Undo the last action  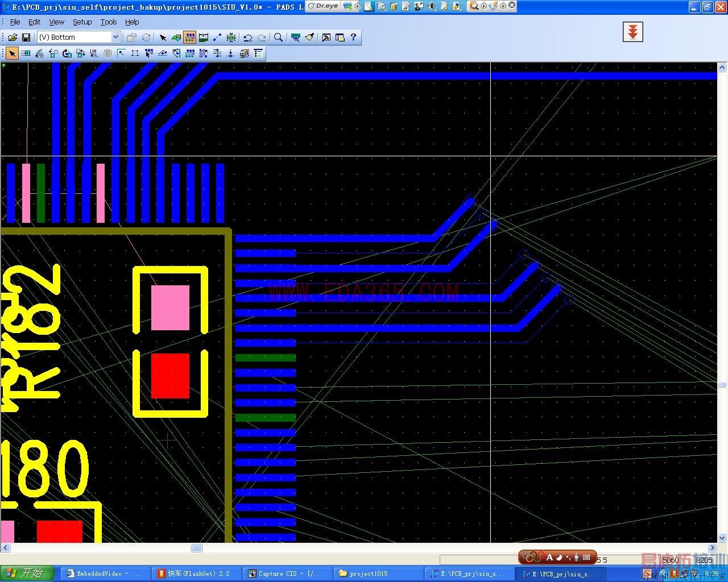[248, 38]
